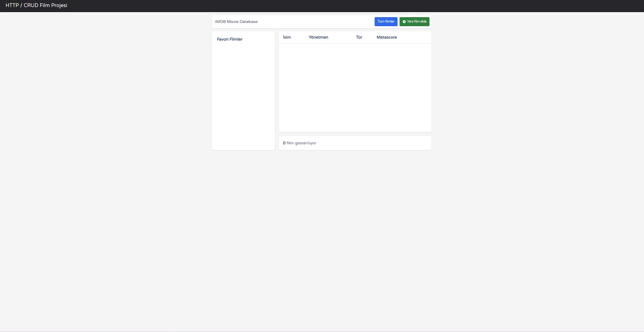Screen dimensions: 644x332
Task: Click the bold 0 film count number
Action: tap(284, 143)
